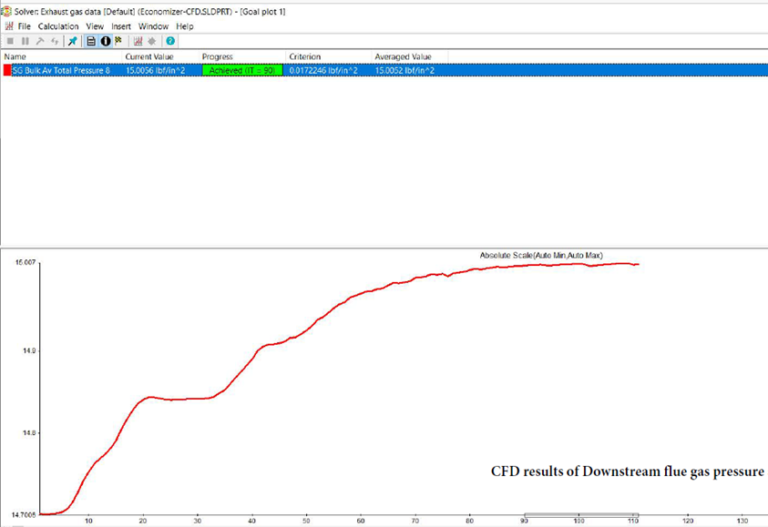Screen dimensions: 768x527
Task: Open the View menu
Action: coord(95,26)
